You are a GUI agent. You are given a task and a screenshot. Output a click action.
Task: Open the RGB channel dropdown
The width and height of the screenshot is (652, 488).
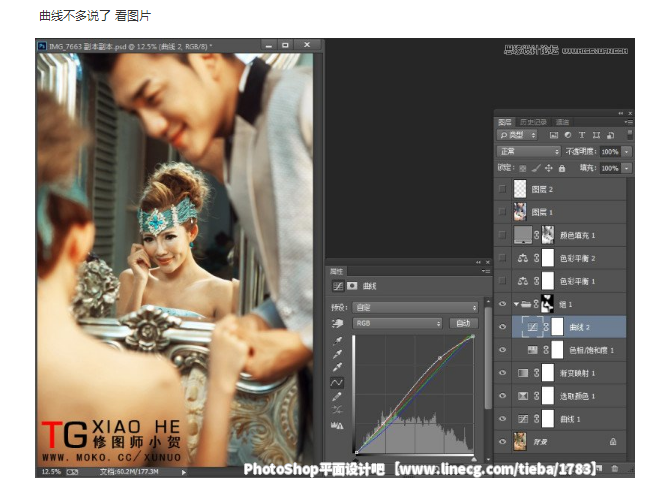click(x=397, y=323)
